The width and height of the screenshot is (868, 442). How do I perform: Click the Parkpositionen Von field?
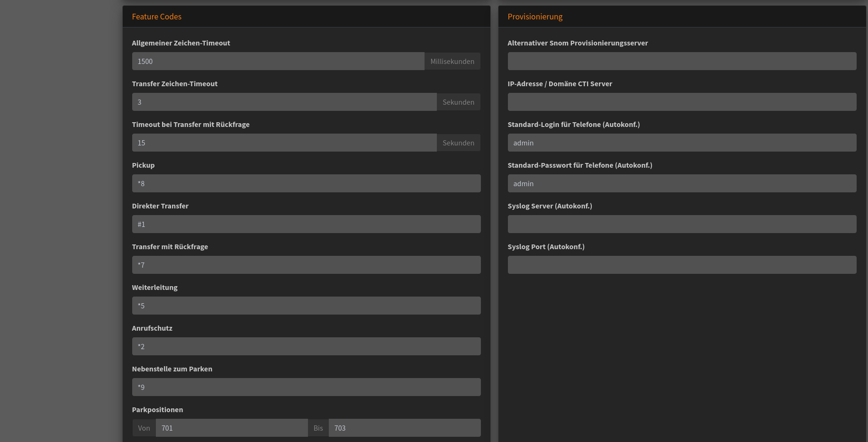coord(231,428)
